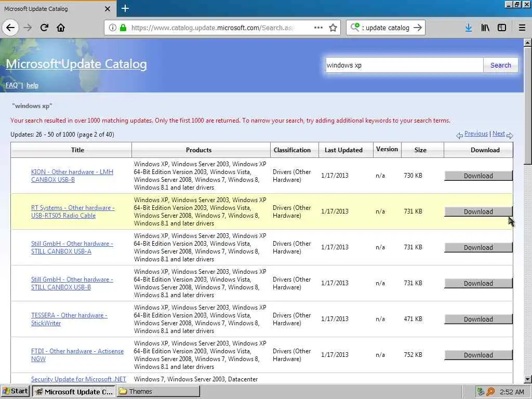
Task: Open Still GmbH STILL CANBOX USB-B link
Action: (72, 283)
